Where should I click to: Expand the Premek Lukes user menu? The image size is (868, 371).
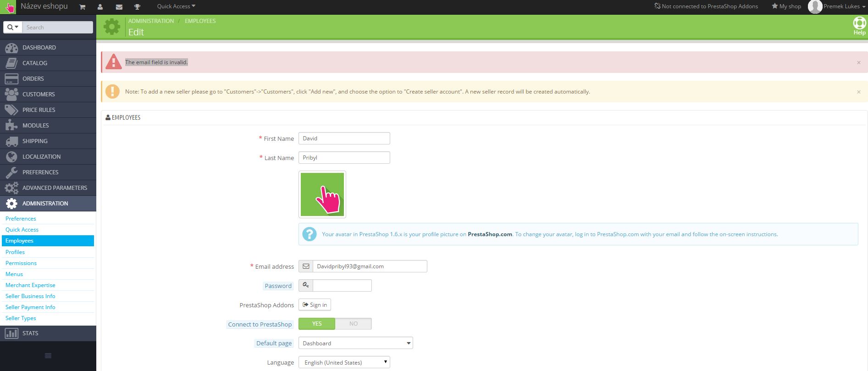pos(837,7)
